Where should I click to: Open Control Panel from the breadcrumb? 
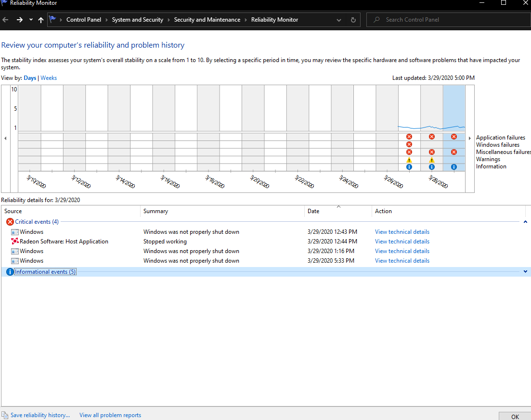click(x=84, y=20)
